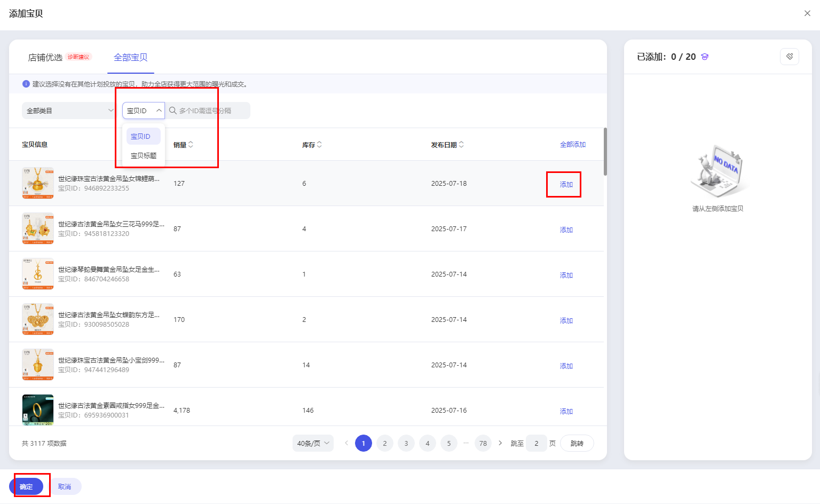This screenshot has width=820, height=504.
Task: Click the clear-all eraser icon in added panel
Action: [789, 57]
